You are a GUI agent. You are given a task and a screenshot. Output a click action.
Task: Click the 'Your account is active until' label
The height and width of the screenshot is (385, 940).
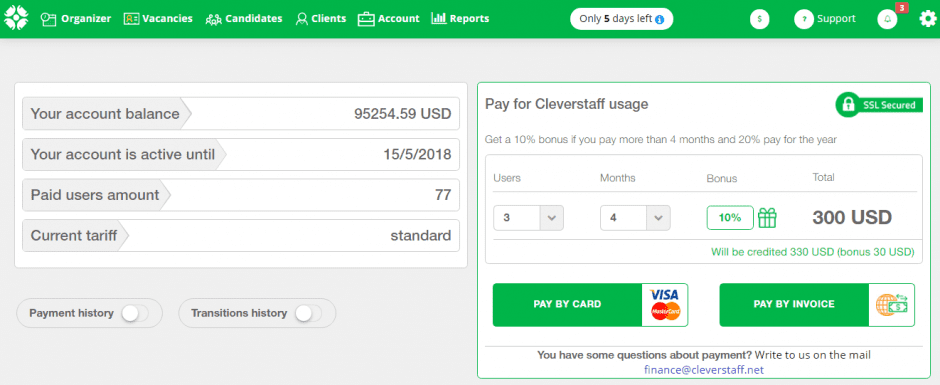(x=123, y=155)
